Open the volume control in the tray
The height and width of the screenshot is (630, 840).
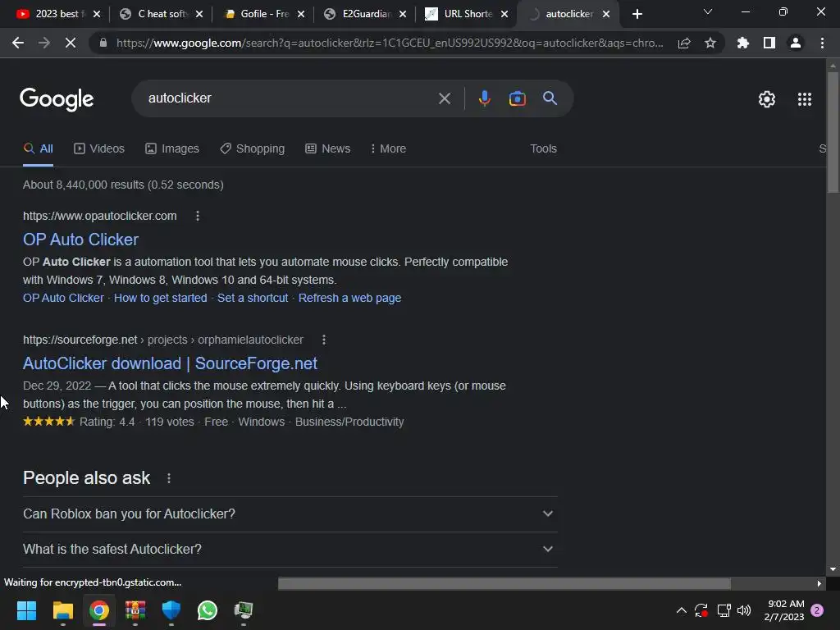[744, 610]
